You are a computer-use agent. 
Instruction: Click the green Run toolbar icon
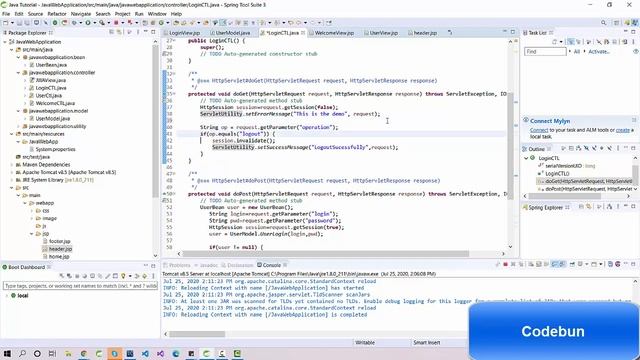pyautogui.click(x=88, y=23)
